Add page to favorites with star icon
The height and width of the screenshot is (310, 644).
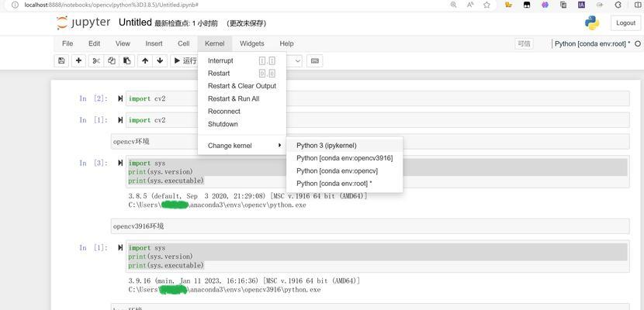coord(487,5)
